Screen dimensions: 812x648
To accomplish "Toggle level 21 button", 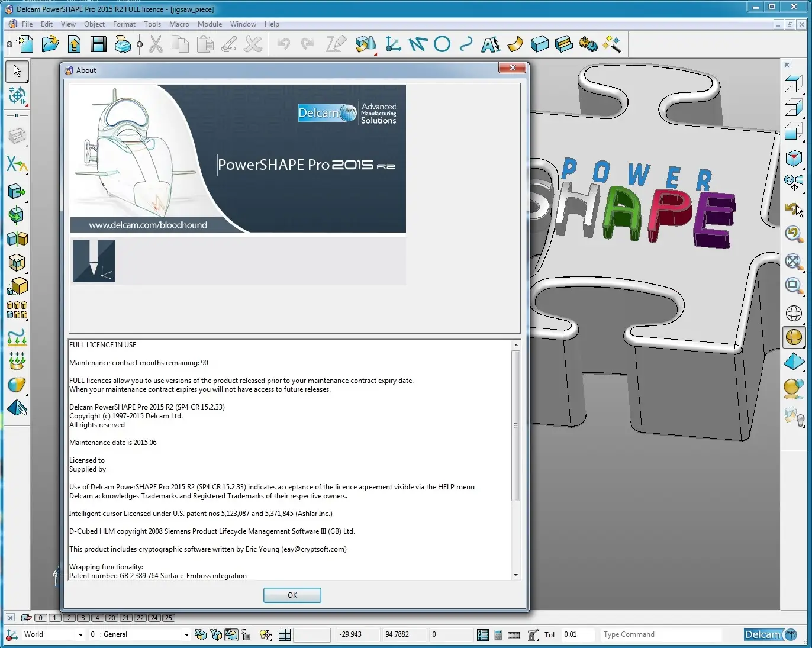I will click(x=126, y=618).
